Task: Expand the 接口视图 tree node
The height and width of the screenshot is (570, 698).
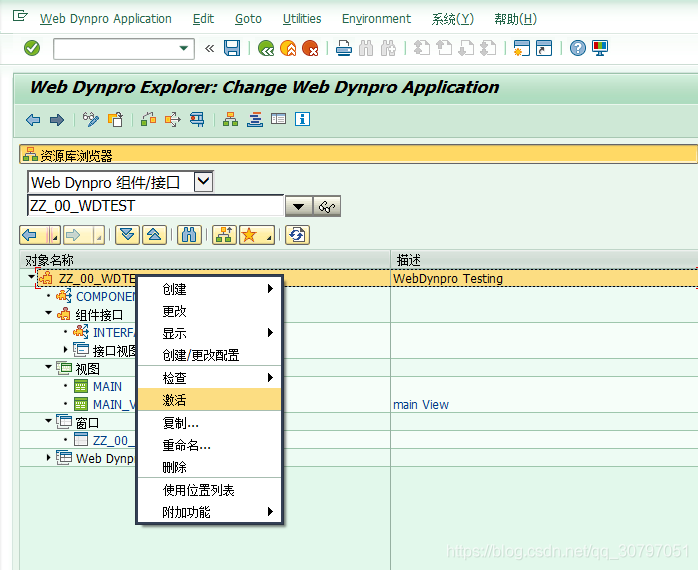Action: click(66, 350)
